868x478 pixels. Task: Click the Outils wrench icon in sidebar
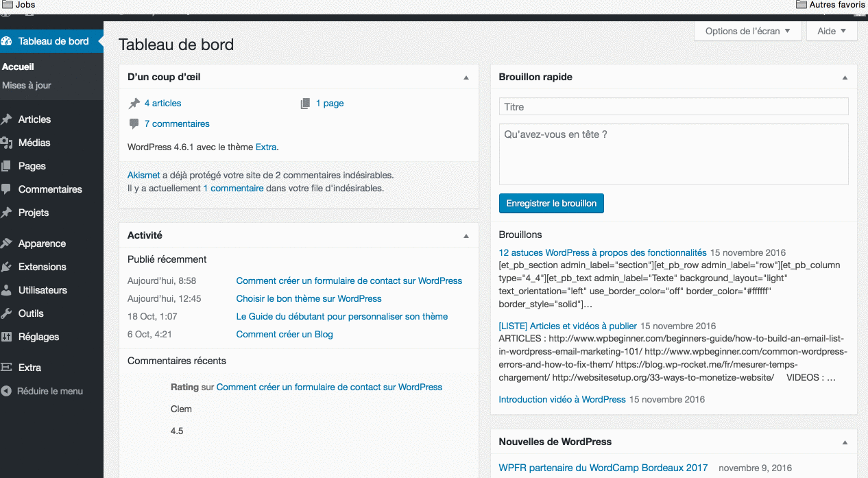[x=7, y=313]
